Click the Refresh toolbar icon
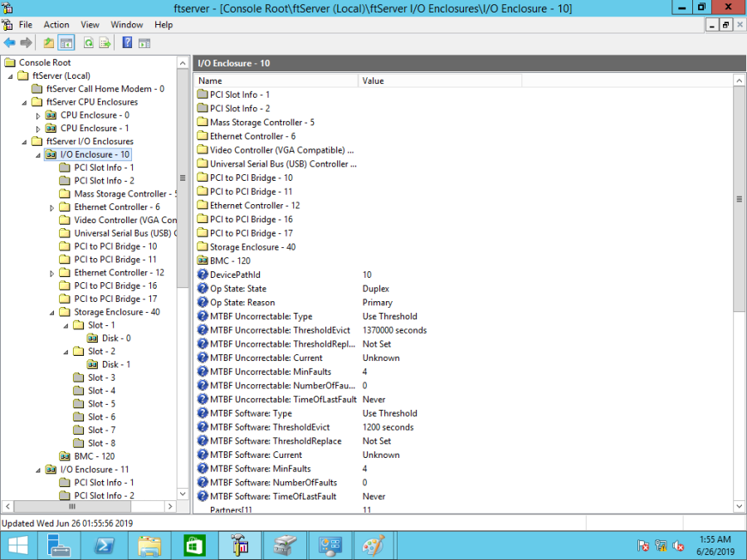The image size is (747, 560). click(89, 43)
